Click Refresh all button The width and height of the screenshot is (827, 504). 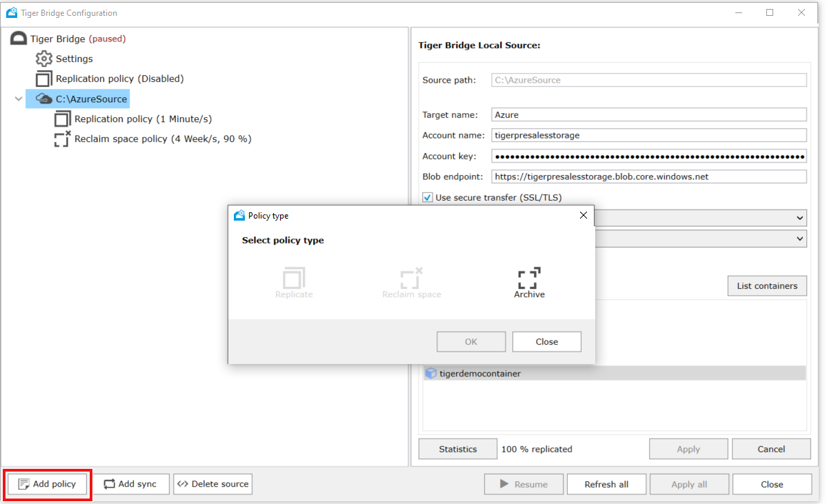click(606, 484)
